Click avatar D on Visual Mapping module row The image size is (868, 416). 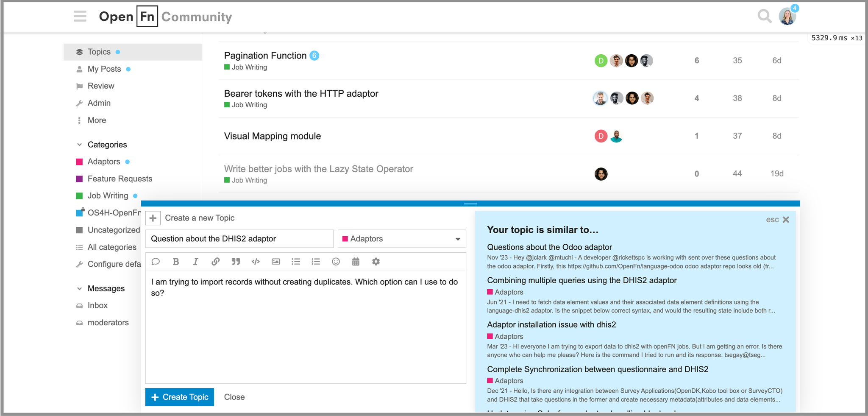point(601,136)
